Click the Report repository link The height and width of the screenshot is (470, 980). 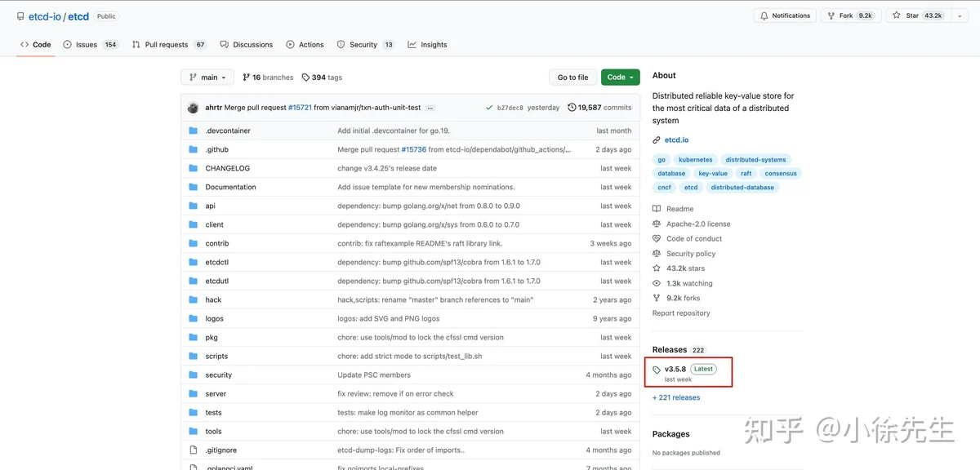(x=681, y=313)
